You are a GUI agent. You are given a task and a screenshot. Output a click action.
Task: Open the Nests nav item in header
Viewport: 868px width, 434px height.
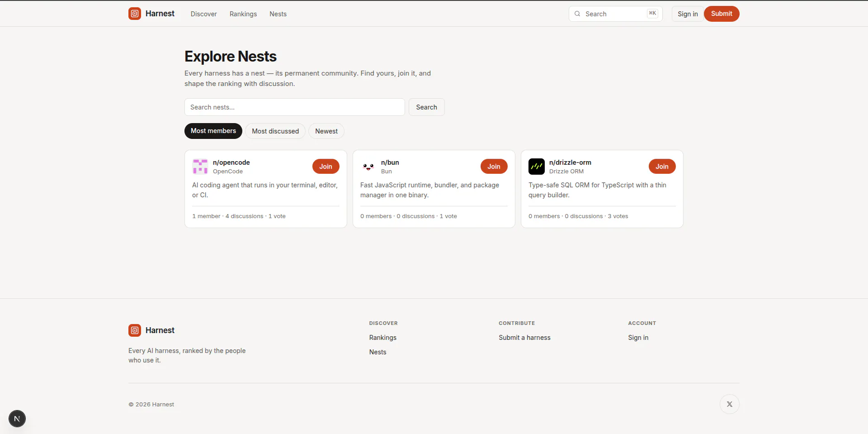click(x=278, y=14)
